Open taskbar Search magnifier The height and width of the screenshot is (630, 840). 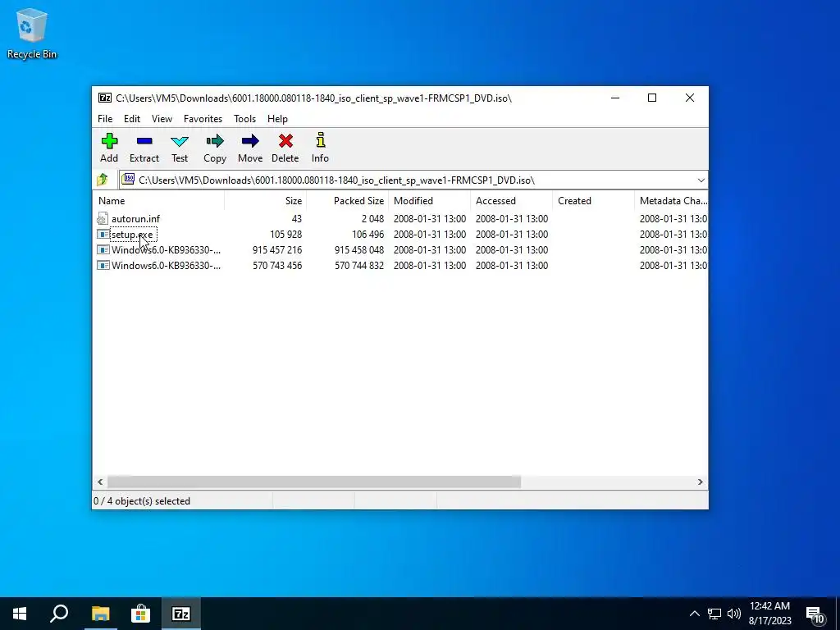point(59,614)
